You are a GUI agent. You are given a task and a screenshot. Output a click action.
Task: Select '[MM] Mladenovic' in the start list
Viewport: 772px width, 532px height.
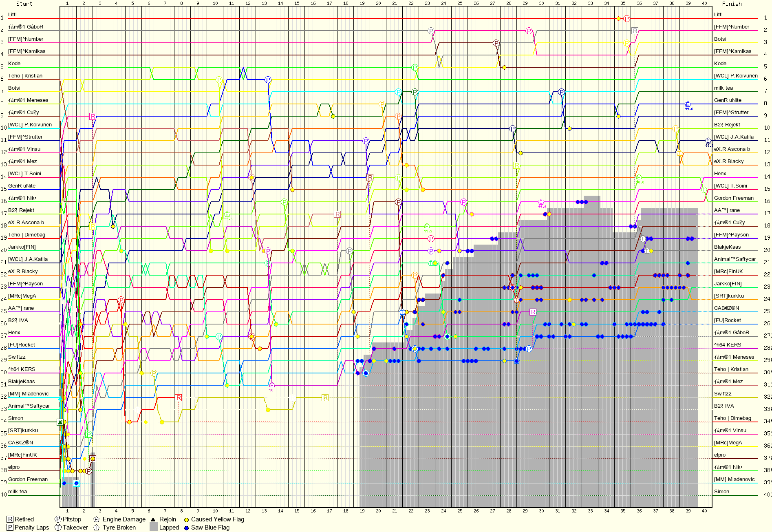tap(29, 394)
